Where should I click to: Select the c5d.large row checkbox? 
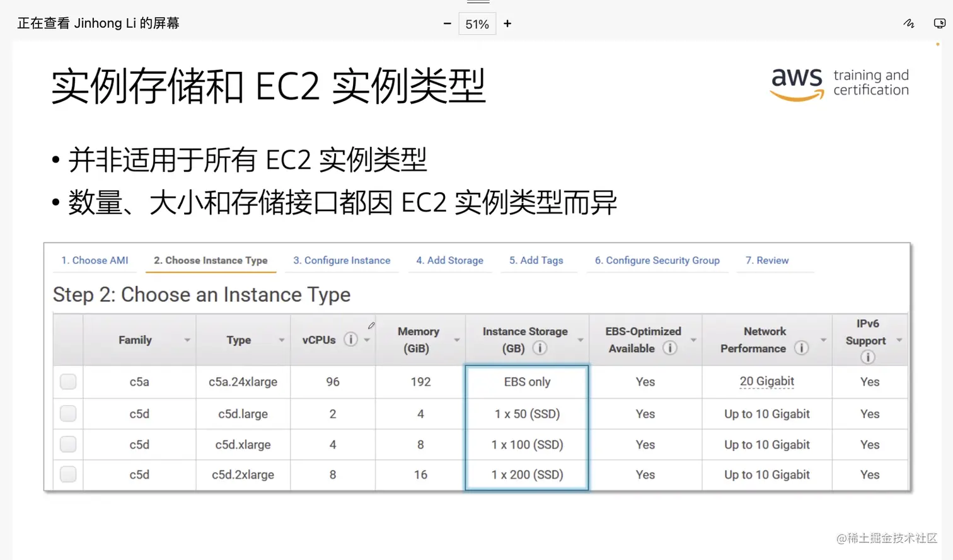pyautogui.click(x=68, y=414)
